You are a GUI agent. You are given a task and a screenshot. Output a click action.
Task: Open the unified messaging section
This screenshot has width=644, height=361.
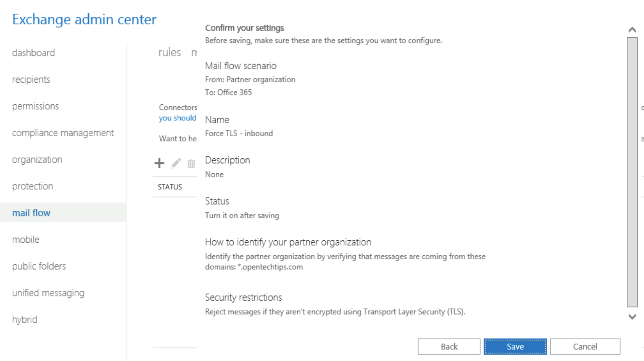pos(48,293)
